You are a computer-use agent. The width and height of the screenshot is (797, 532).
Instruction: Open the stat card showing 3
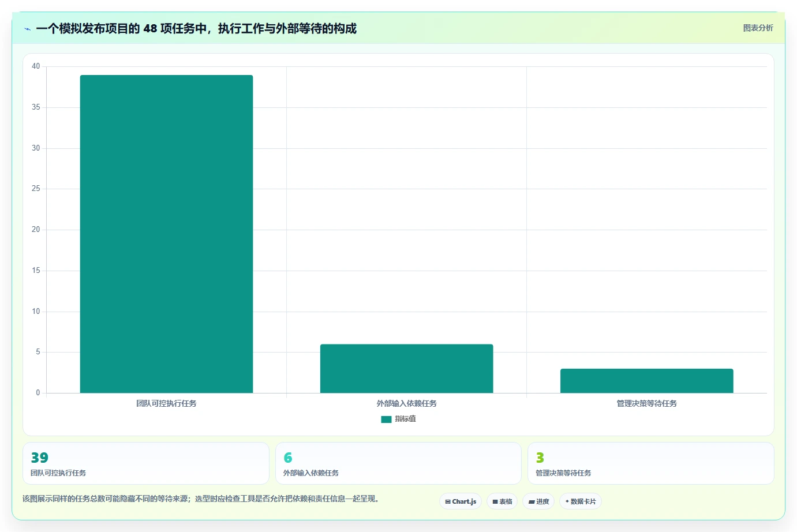click(x=651, y=463)
